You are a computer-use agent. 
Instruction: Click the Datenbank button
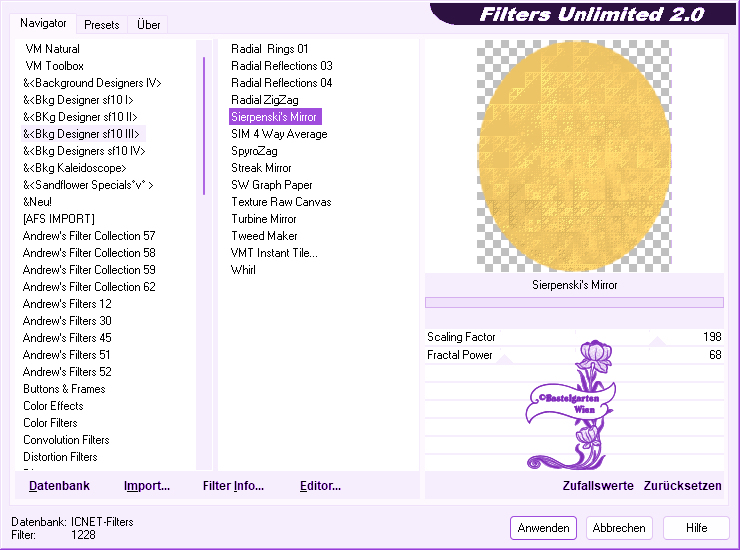pyautogui.click(x=59, y=486)
